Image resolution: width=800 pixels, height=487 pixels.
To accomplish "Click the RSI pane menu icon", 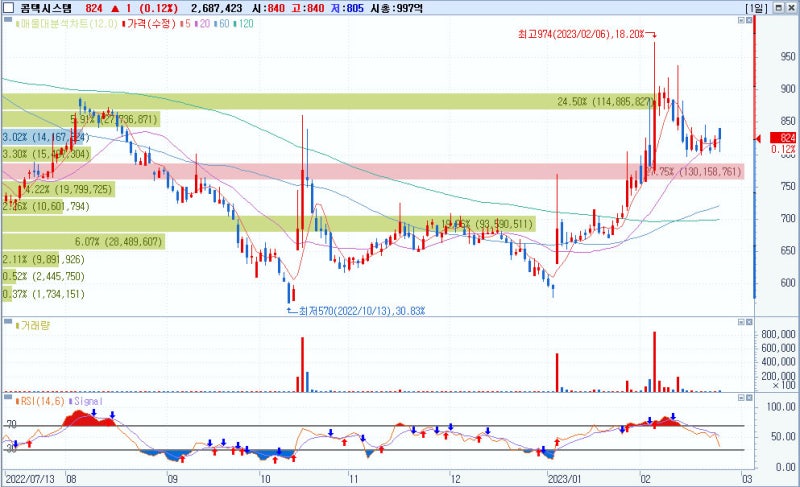I will [8, 397].
